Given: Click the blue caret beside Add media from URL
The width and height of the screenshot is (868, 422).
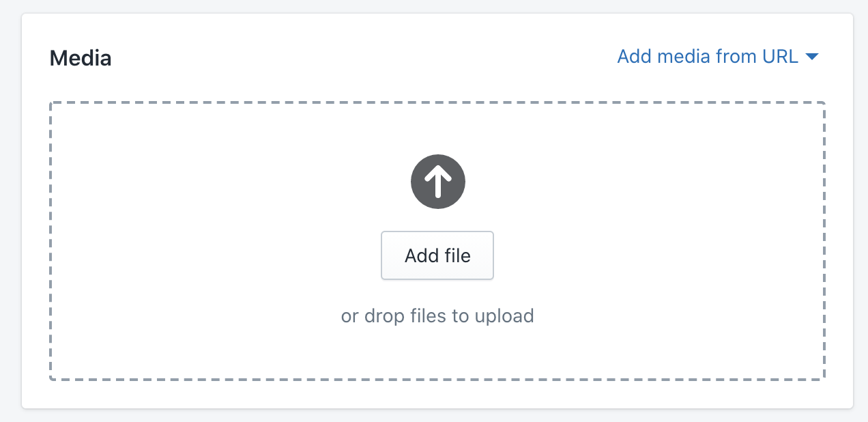Looking at the screenshot, I should (x=811, y=57).
